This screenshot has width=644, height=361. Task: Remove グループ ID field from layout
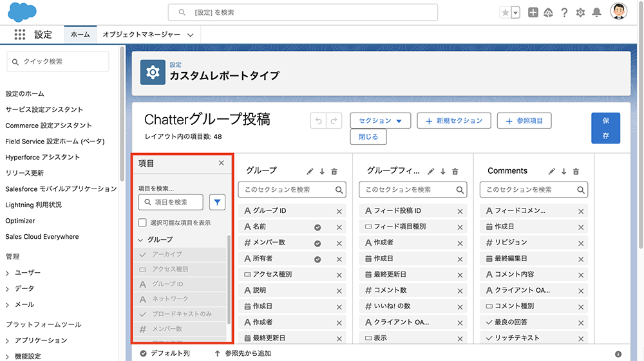[x=339, y=211]
